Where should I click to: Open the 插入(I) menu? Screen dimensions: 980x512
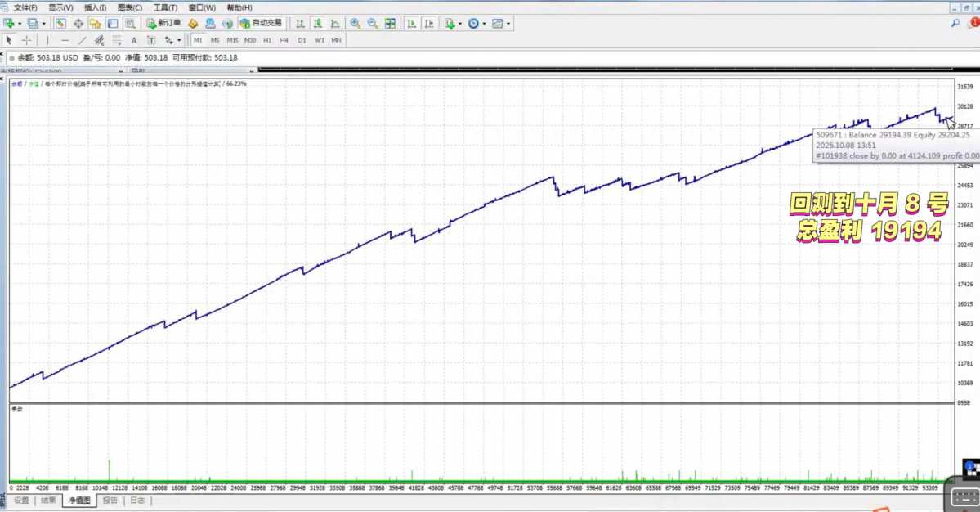point(95,7)
